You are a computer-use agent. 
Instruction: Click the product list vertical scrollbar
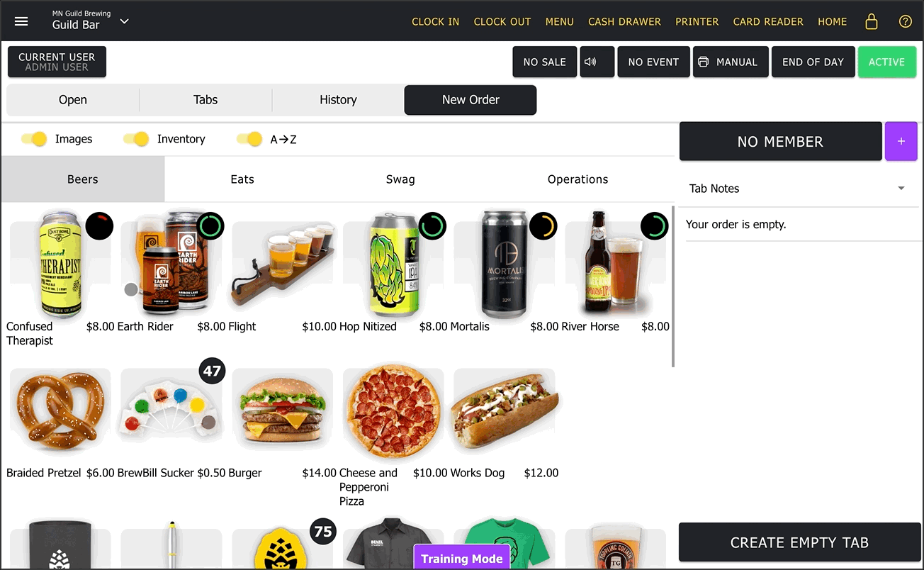pos(672,286)
